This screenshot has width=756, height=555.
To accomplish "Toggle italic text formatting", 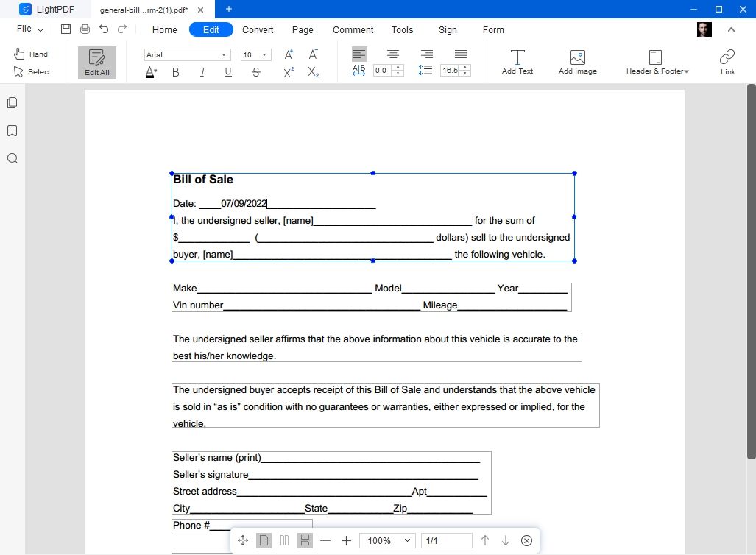I will [x=202, y=72].
